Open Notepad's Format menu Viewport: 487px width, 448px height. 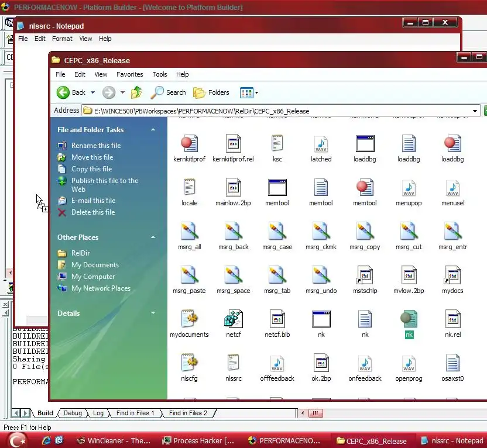[62, 39]
